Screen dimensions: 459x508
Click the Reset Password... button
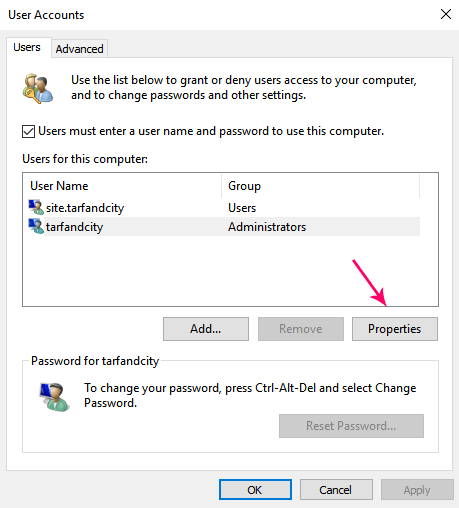coord(351,426)
